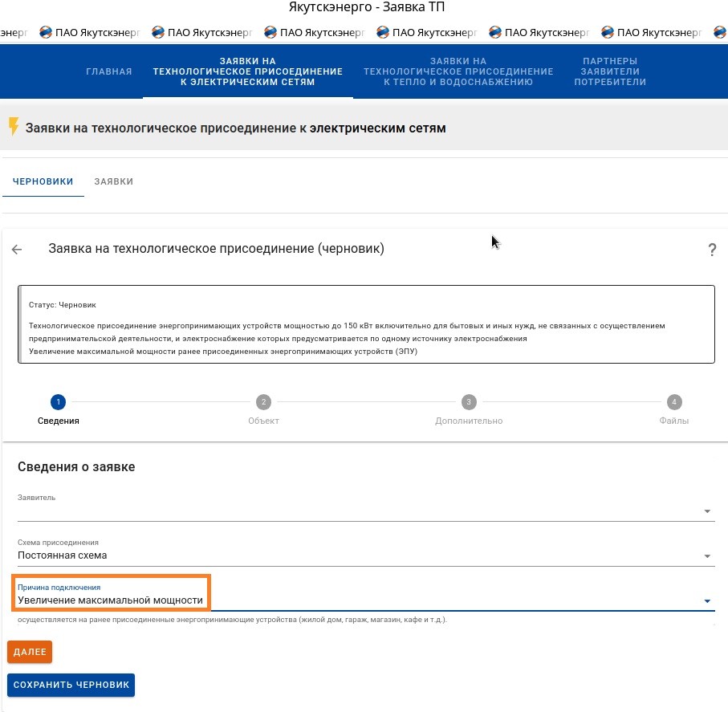The image size is (728, 712).
Task: Click the back arrow icon
Action: (x=17, y=250)
